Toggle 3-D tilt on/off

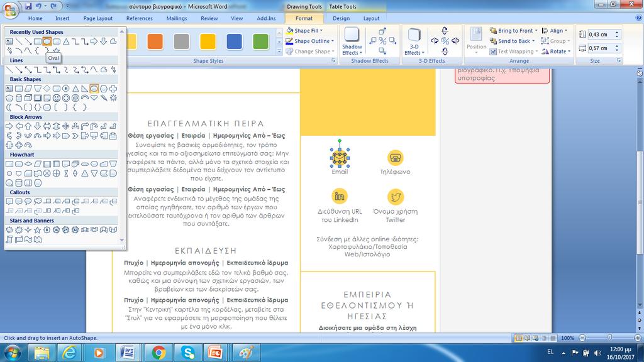coord(445,41)
